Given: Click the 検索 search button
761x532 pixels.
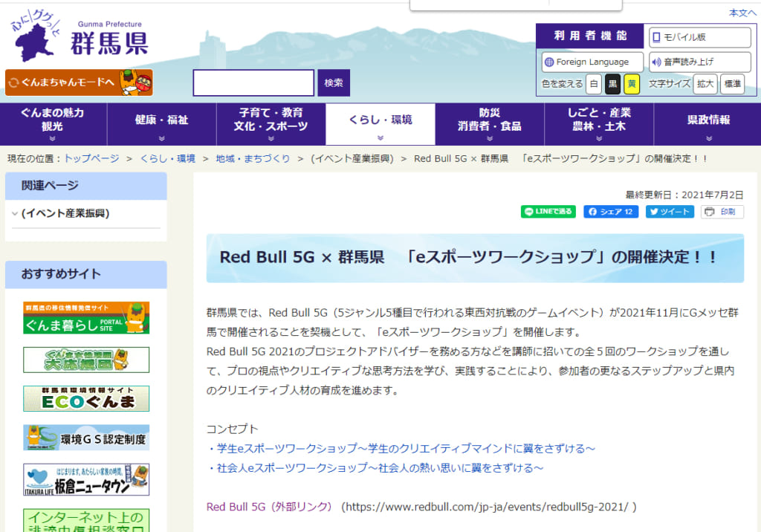Looking at the screenshot, I should pyautogui.click(x=334, y=82).
